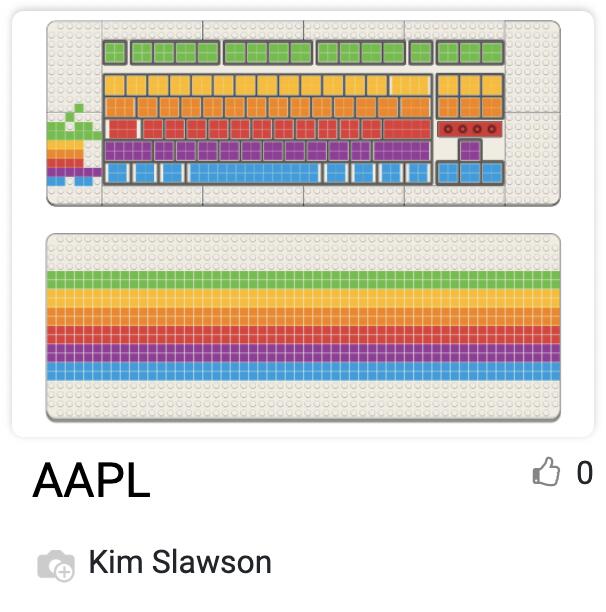Viewport: 606px width, 612px height.
Task: Click the purple up-arrow key
Action: point(470,150)
